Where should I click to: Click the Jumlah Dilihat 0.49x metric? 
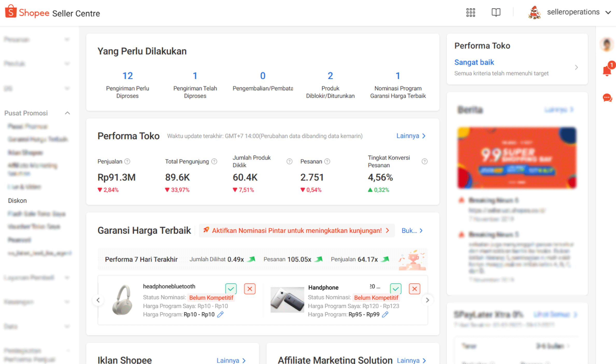click(x=222, y=259)
